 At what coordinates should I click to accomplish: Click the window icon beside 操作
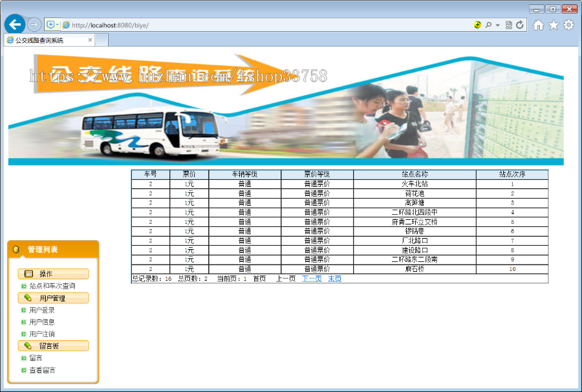point(28,273)
